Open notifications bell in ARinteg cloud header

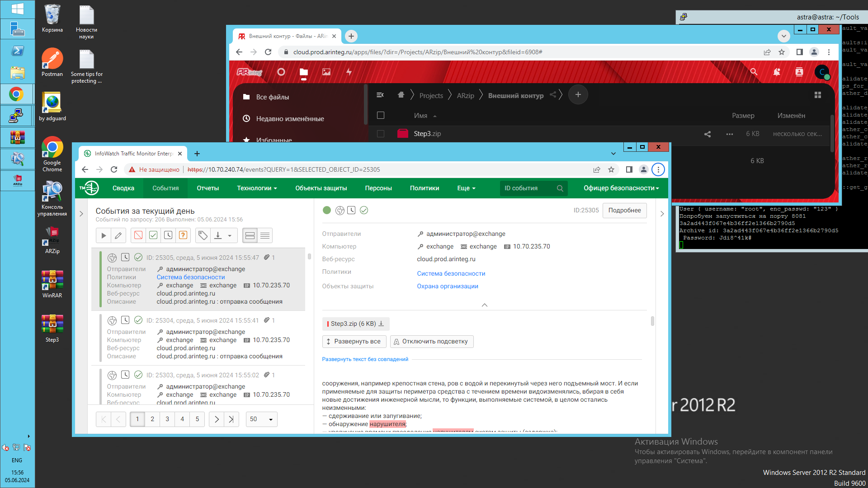pyautogui.click(x=777, y=72)
